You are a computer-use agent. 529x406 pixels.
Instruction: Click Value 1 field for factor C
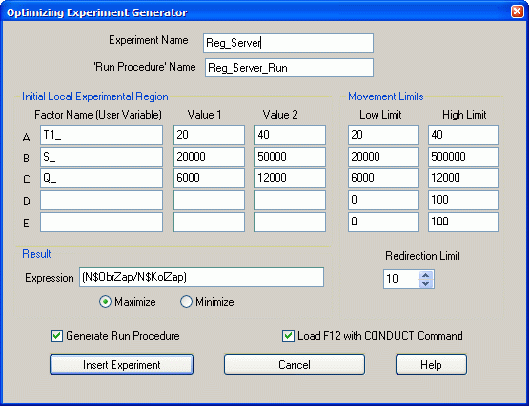(209, 178)
